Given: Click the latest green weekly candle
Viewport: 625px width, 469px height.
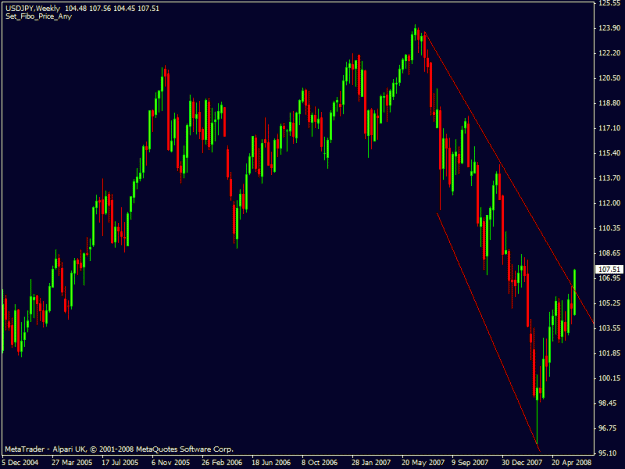Looking at the screenshot, I should (x=574, y=292).
